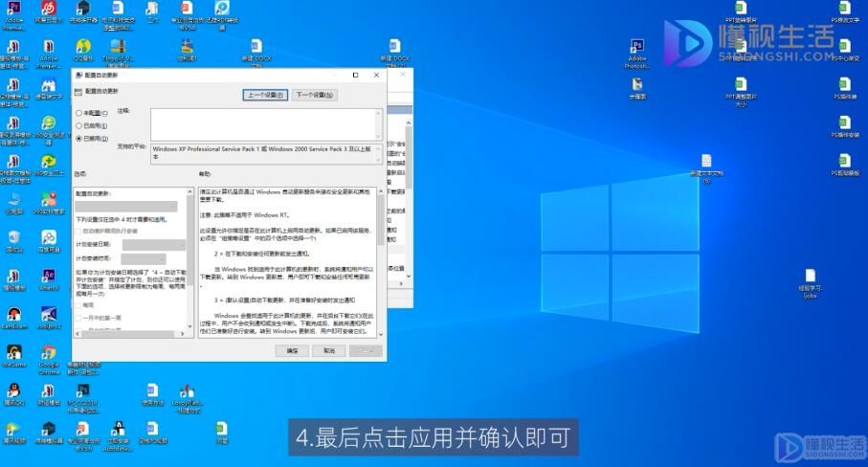Open the 配置自动更新 dropdown in options
The image size is (868, 467).
(x=125, y=207)
